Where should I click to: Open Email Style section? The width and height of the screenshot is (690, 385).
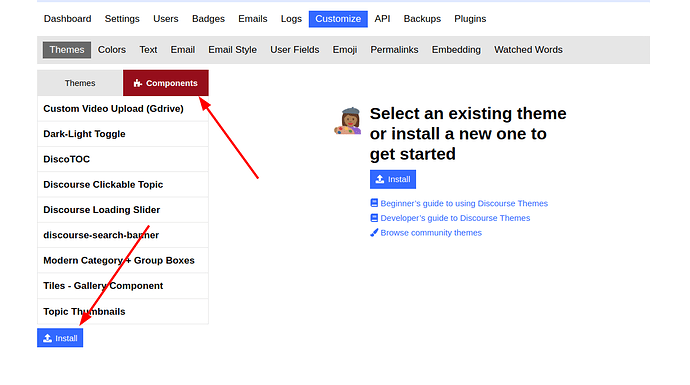(x=232, y=50)
